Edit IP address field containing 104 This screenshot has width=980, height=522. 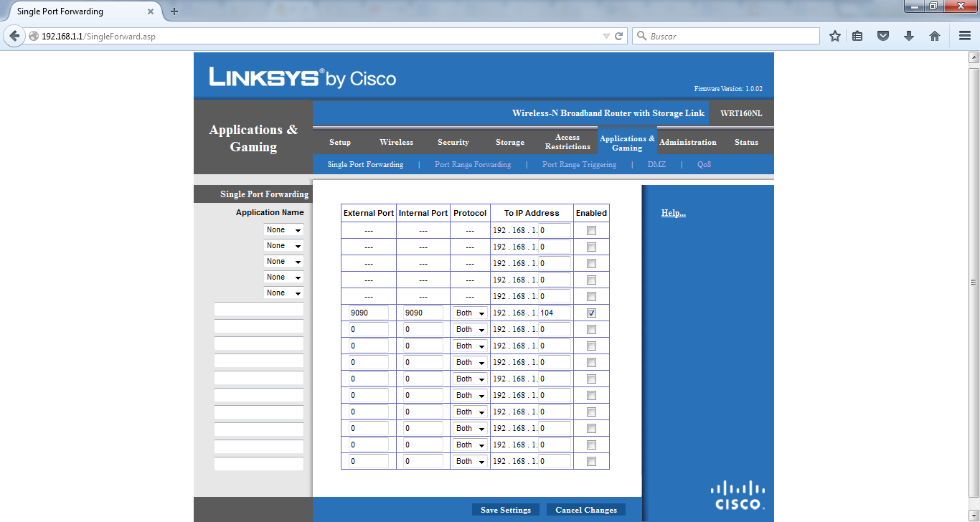pyautogui.click(x=555, y=313)
